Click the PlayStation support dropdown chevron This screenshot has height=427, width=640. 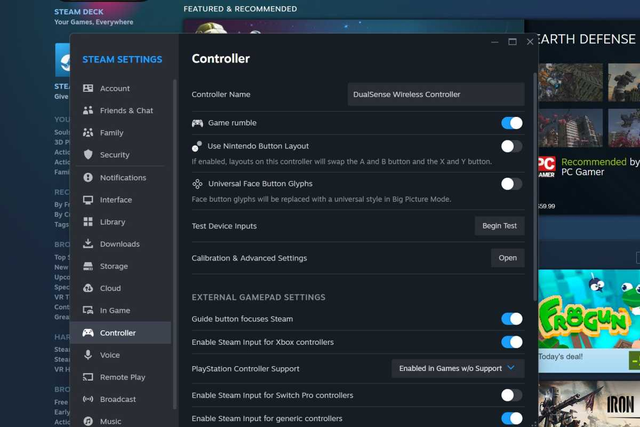pyautogui.click(x=511, y=368)
